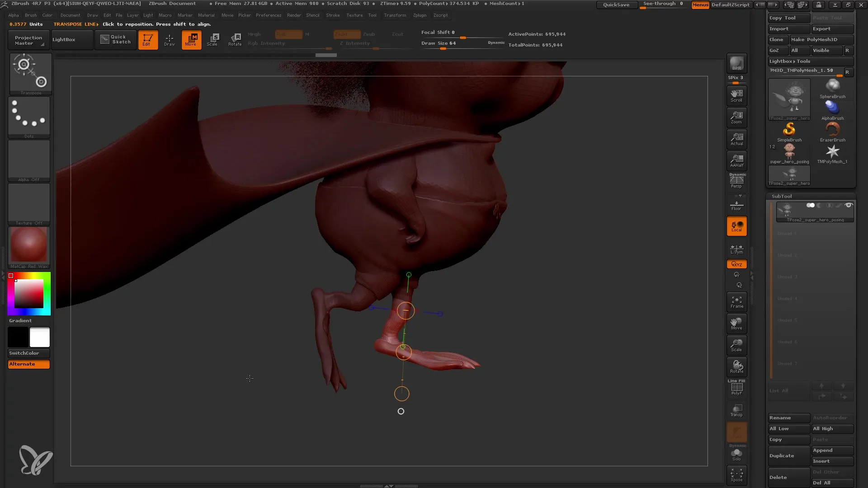Set canvas to Actual size
868x488 pixels.
[x=736, y=139]
